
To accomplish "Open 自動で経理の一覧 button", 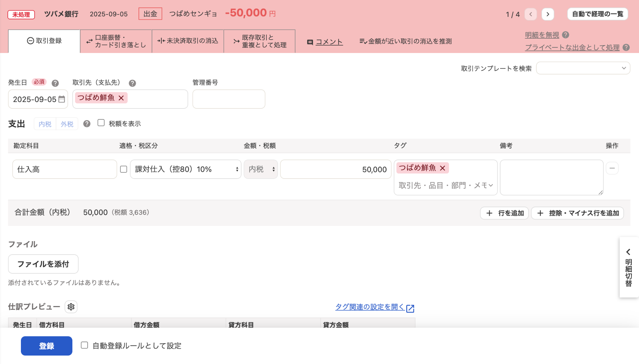I will pos(598,14).
